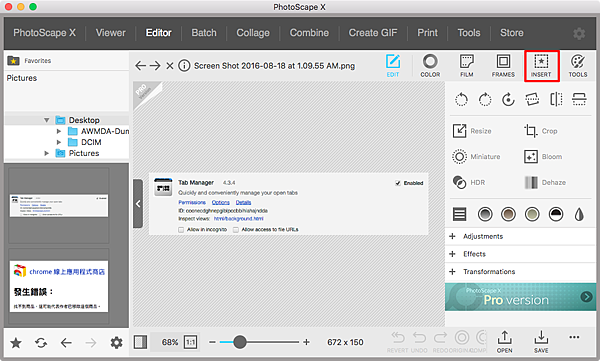This screenshot has height=361, width=600.
Task: Flip the image vertically
Action: click(579, 100)
